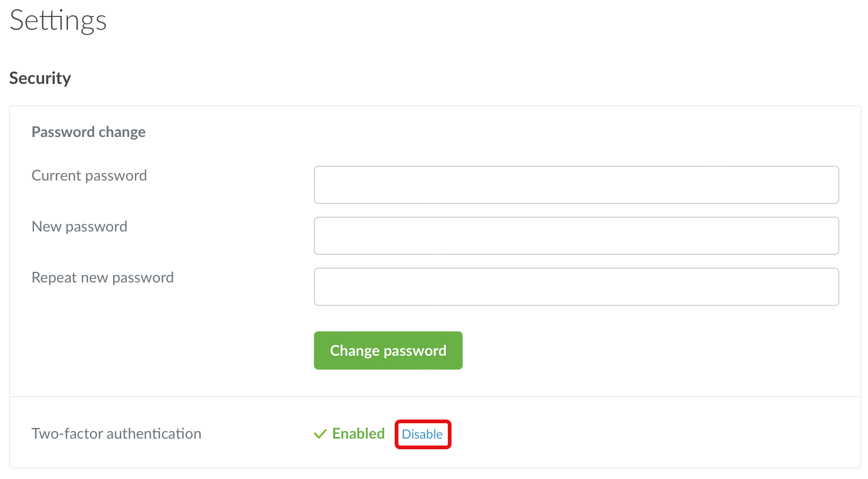Click the Enabled status text

359,433
